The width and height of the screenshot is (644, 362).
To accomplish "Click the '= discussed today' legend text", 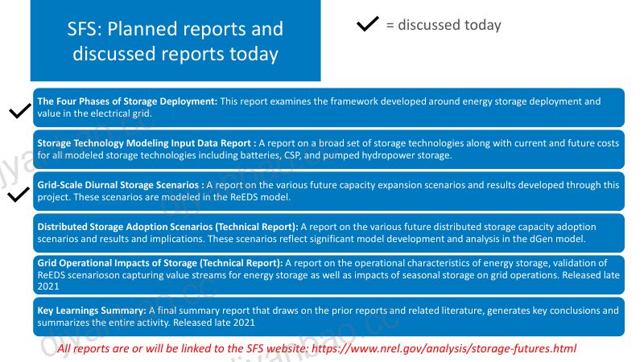I will point(444,25).
